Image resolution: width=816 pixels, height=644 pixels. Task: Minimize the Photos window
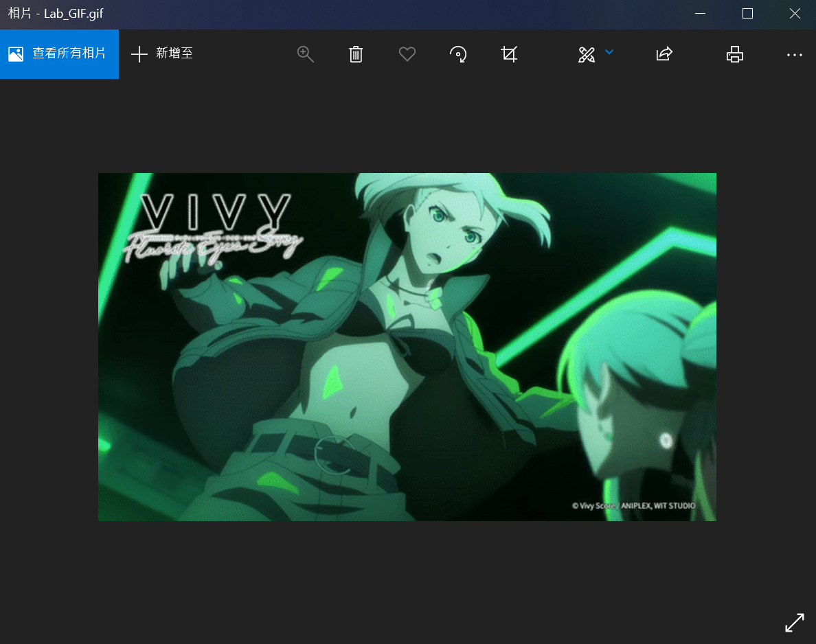pyautogui.click(x=701, y=14)
